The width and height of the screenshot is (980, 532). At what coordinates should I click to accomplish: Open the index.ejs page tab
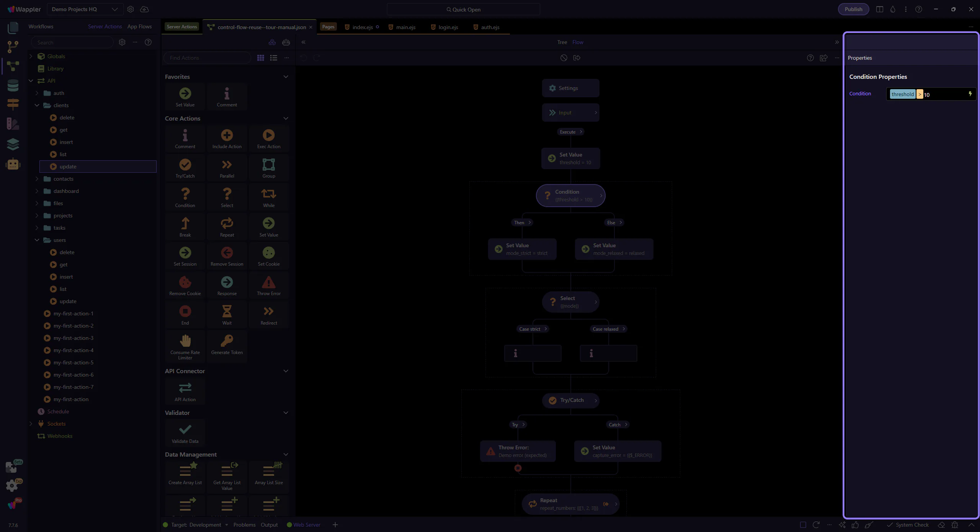(x=362, y=27)
